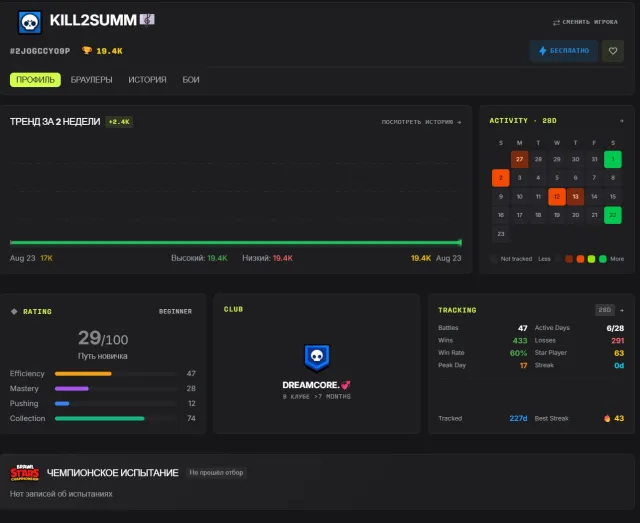This screenshot has height=523, width=640.
Task: Click the Losses value 291
Action: (618, 341)
